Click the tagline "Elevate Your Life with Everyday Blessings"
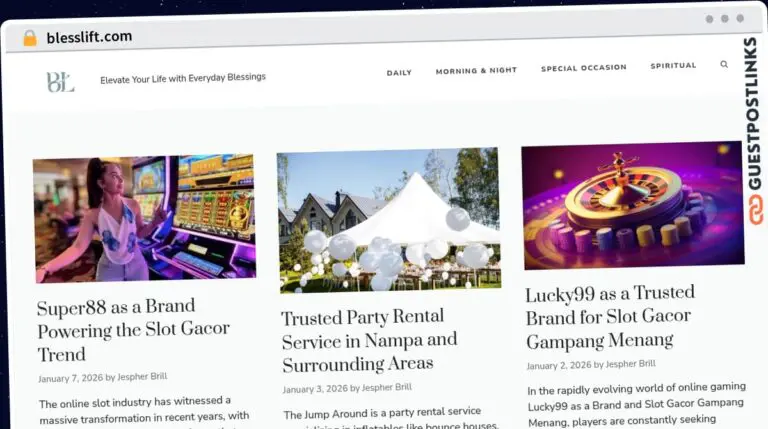 (183, 78)
